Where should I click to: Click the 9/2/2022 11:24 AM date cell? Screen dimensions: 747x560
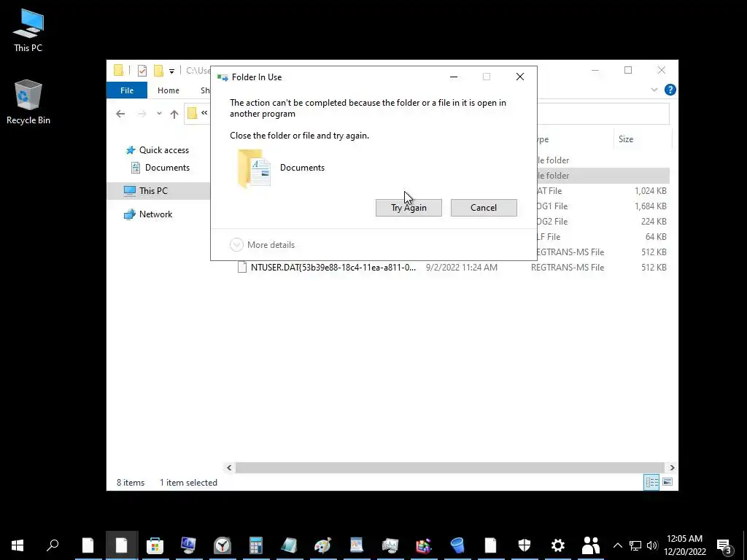462,268
